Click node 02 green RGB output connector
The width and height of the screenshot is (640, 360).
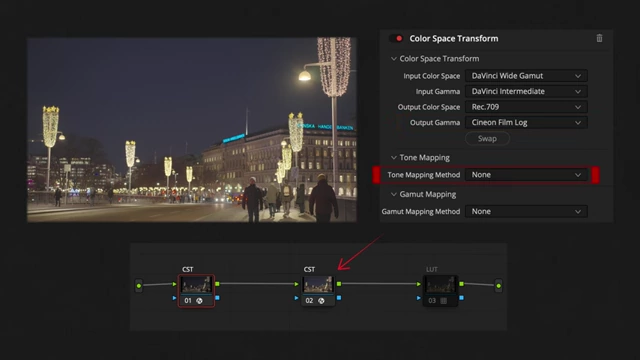point(339,284)
